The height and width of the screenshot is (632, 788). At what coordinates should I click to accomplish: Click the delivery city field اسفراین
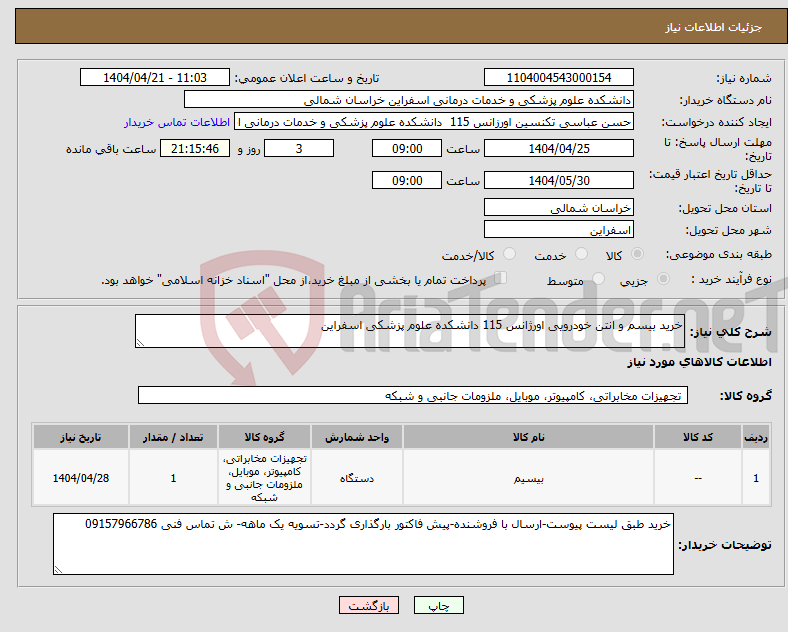tap(558, 230)
